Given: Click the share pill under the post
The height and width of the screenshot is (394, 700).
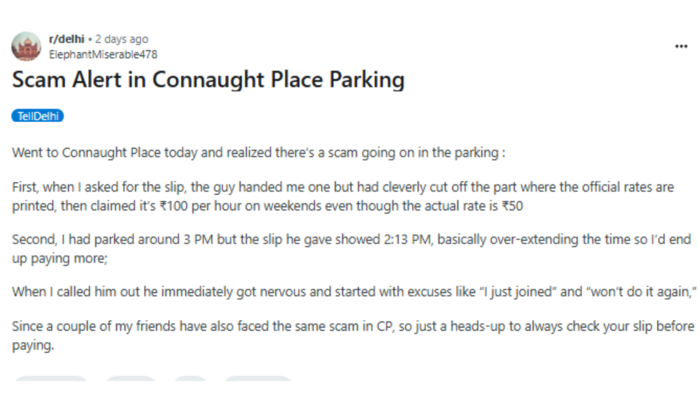Looking at the screenshot, I should (x=258, y=378).
